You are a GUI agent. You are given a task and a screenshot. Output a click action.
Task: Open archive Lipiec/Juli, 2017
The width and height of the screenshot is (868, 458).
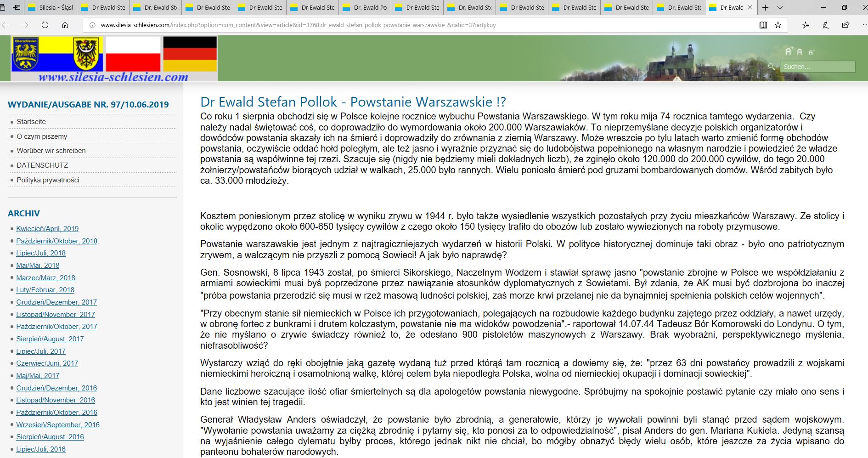tap(41, 351)
